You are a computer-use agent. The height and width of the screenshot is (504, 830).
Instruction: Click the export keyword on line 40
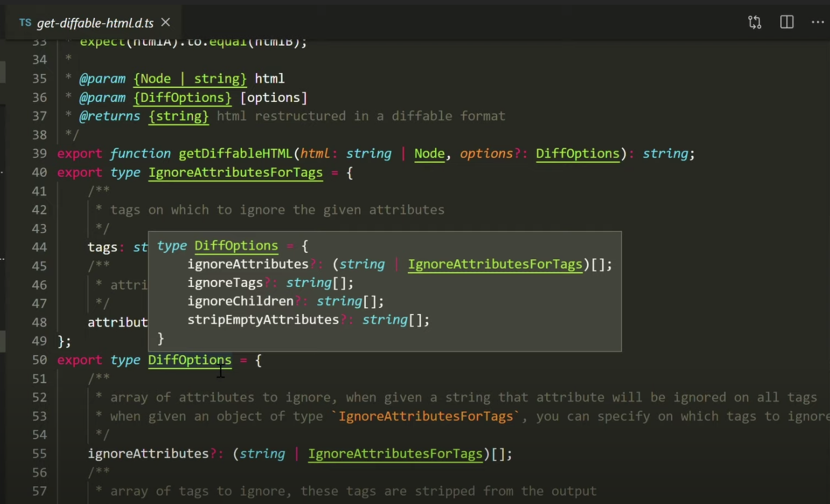80,173
